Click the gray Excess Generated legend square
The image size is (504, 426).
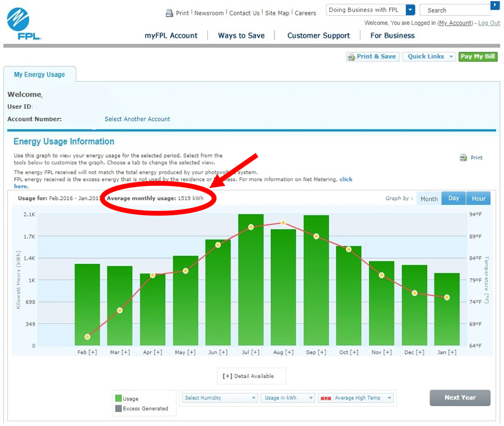point(118,408)
